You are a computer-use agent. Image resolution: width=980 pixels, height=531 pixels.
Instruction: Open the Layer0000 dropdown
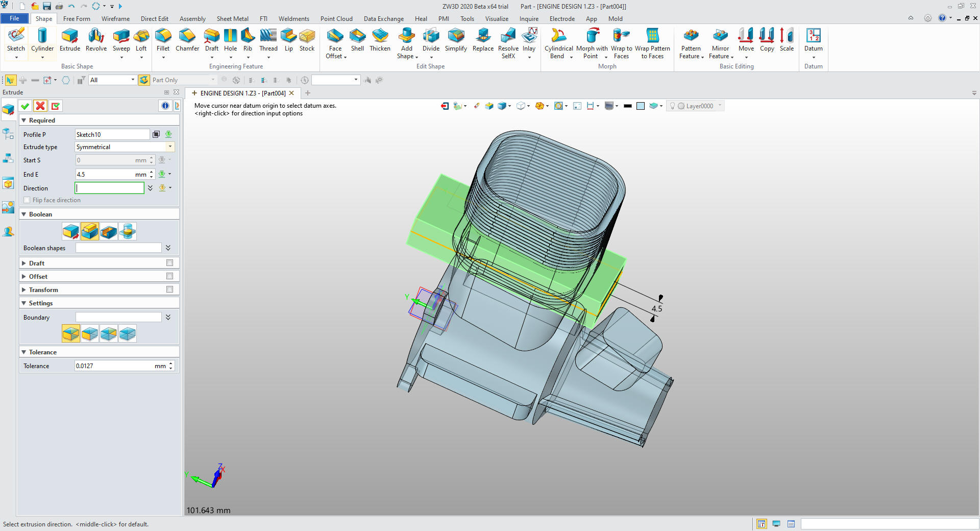(720, 106)
